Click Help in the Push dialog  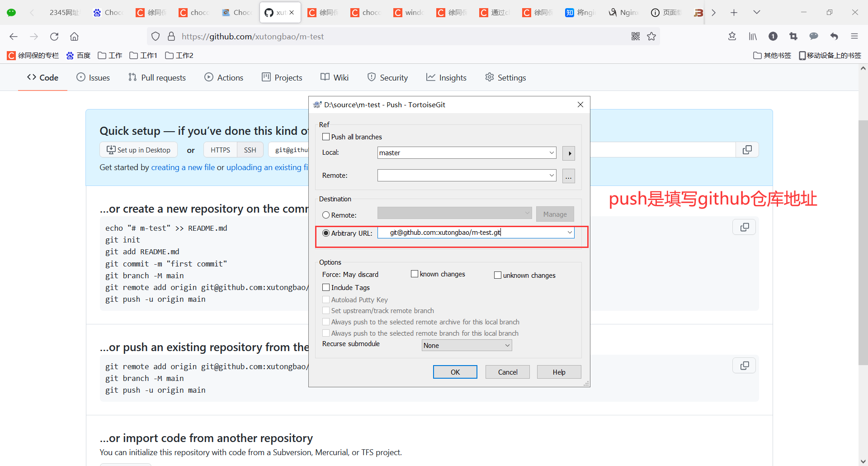click(559, 372)
